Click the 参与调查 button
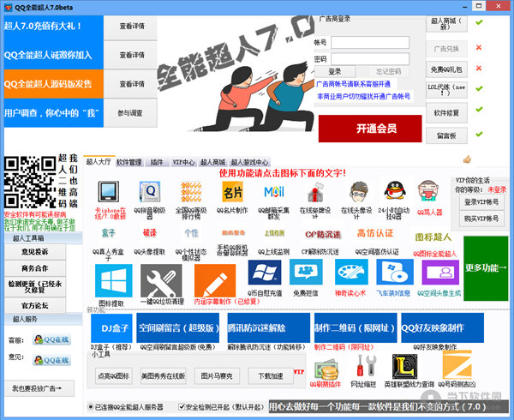Viewport: 514px width, 420px height. pos(131,113)
